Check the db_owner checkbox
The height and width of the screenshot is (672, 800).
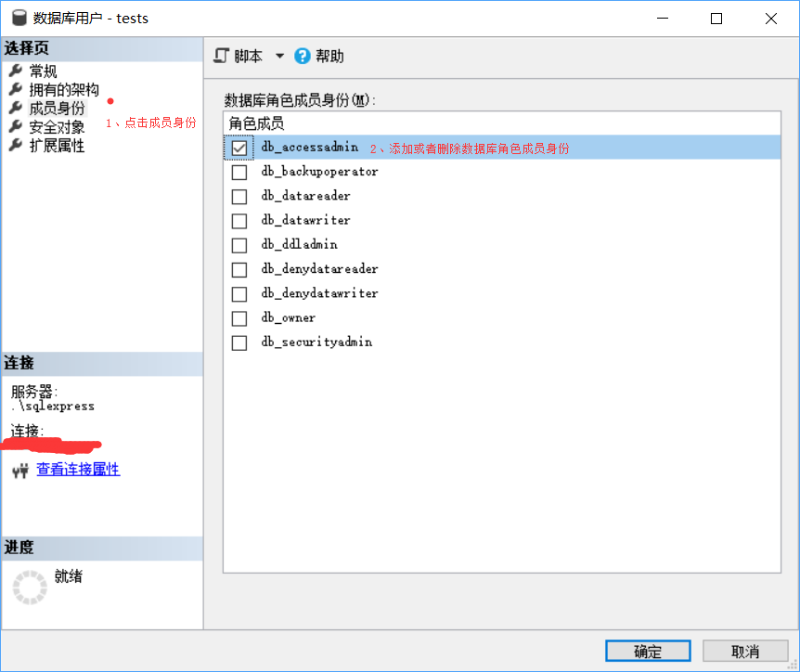pos(239,318)
